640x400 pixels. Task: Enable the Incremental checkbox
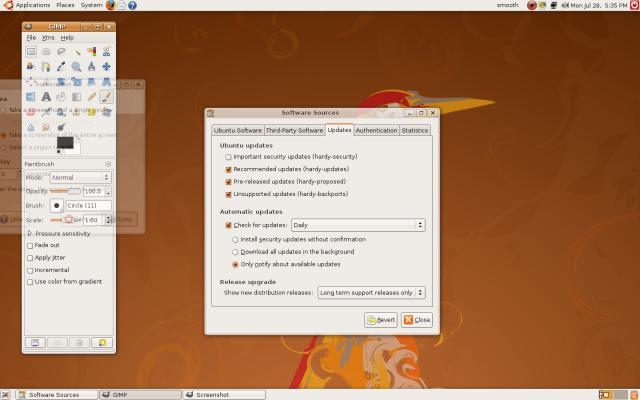point(30,270)
